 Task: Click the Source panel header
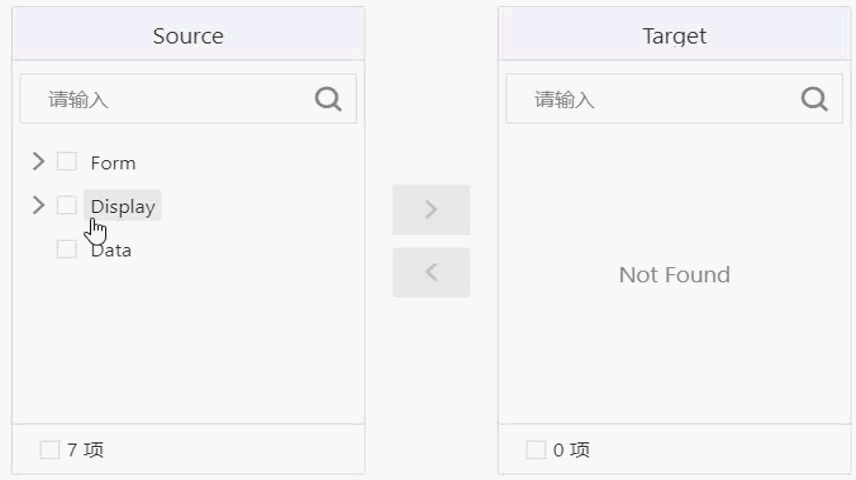188,34
